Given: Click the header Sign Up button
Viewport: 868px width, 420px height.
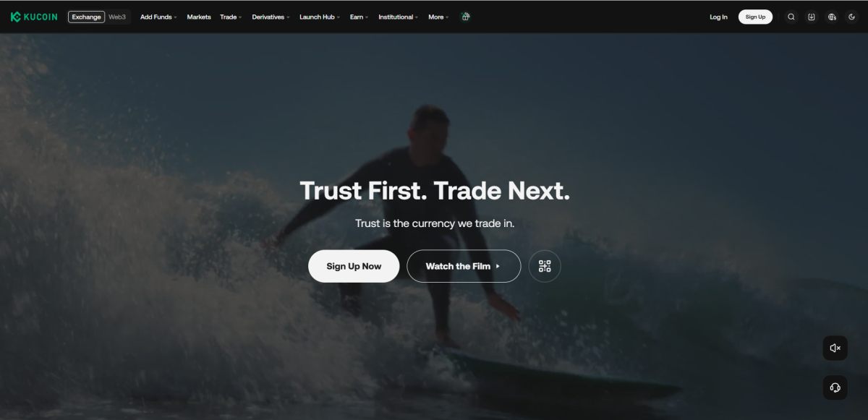Looking at the screenshot, I should [x=755, y=17].
